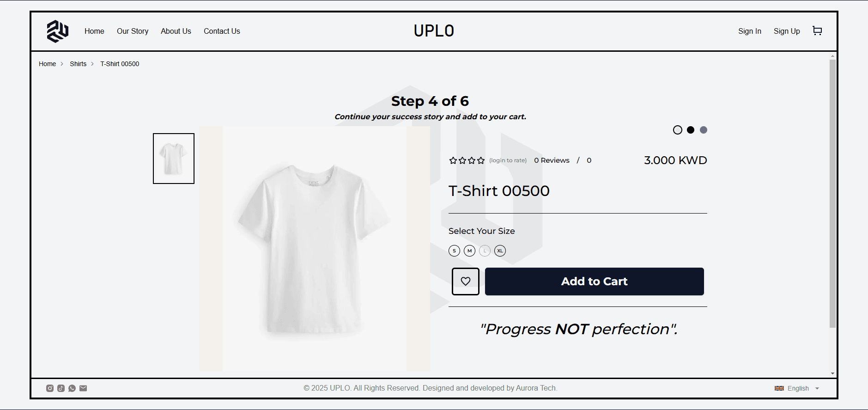The height and width of the screenshot is (410, 868).
Task: Select the T-shirt thumbnail image
Action: pos(174,159)
